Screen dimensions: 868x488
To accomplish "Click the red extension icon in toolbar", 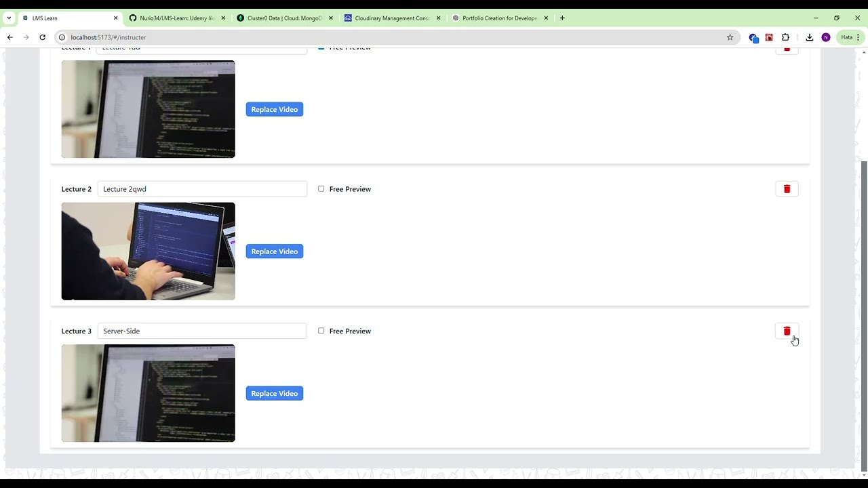I will tap(769, 37).
